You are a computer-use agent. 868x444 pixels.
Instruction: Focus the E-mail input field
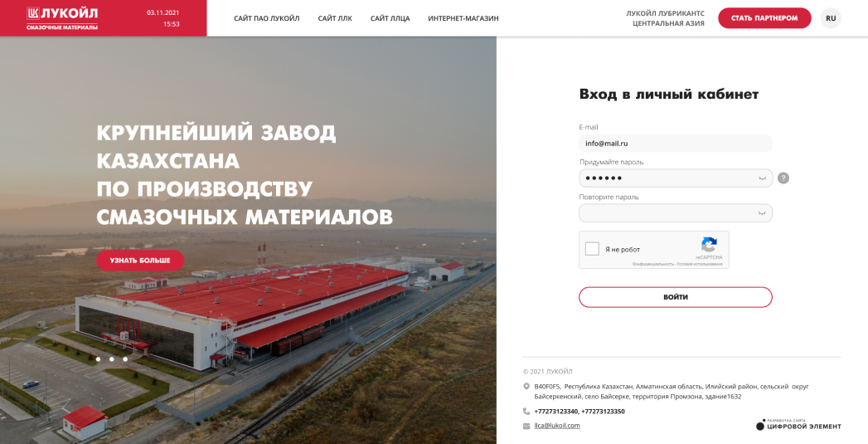(676, 143)
